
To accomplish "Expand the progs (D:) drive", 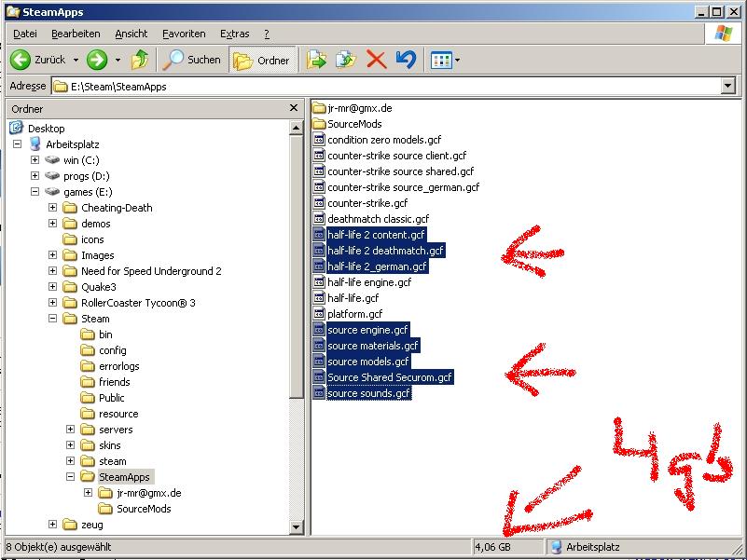I will click(35, 176).
